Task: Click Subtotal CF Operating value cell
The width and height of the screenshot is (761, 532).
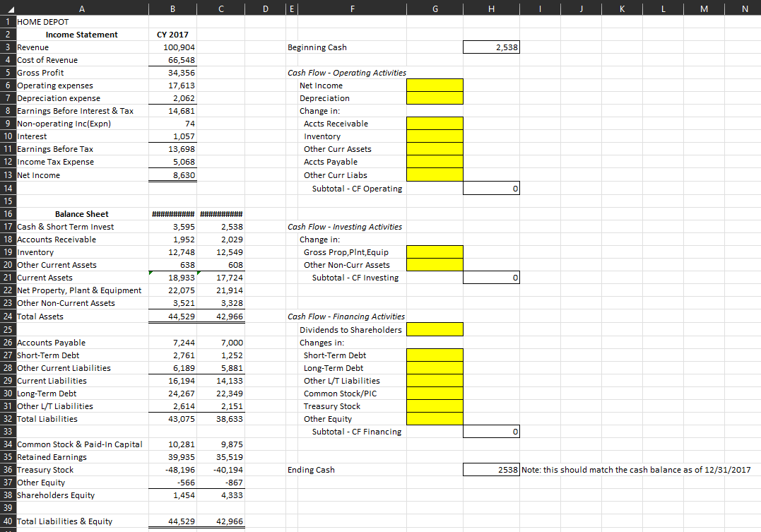Action: pos(491,189)
